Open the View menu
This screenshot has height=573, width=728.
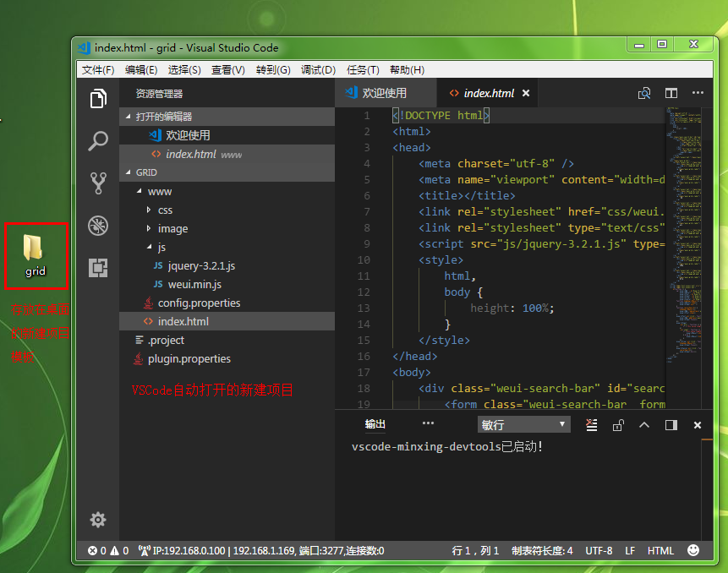[x=228, y=69]
